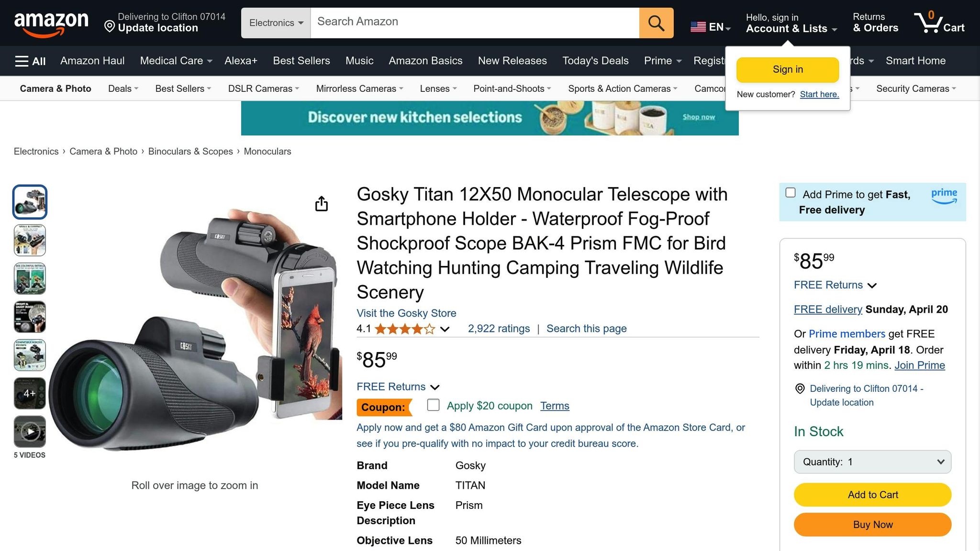Check the Apply $20 coupon checkbox

(433, 405)
